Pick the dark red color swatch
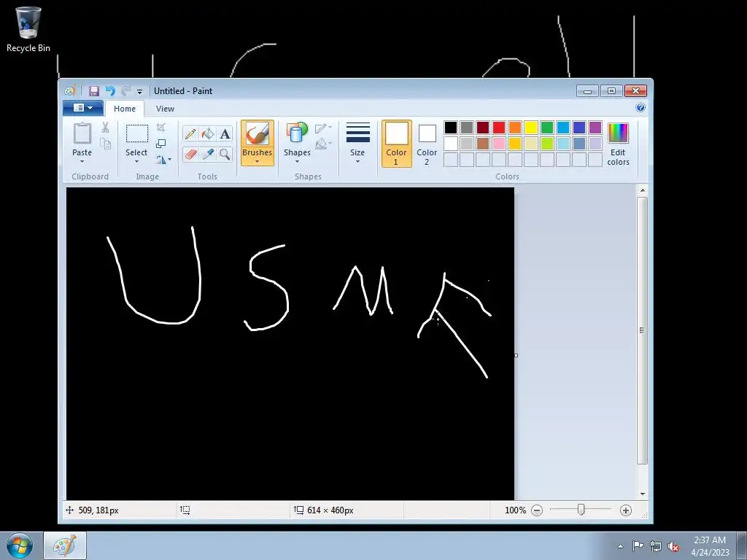Viewport: 747px width, 560px height. click(483, 128)
